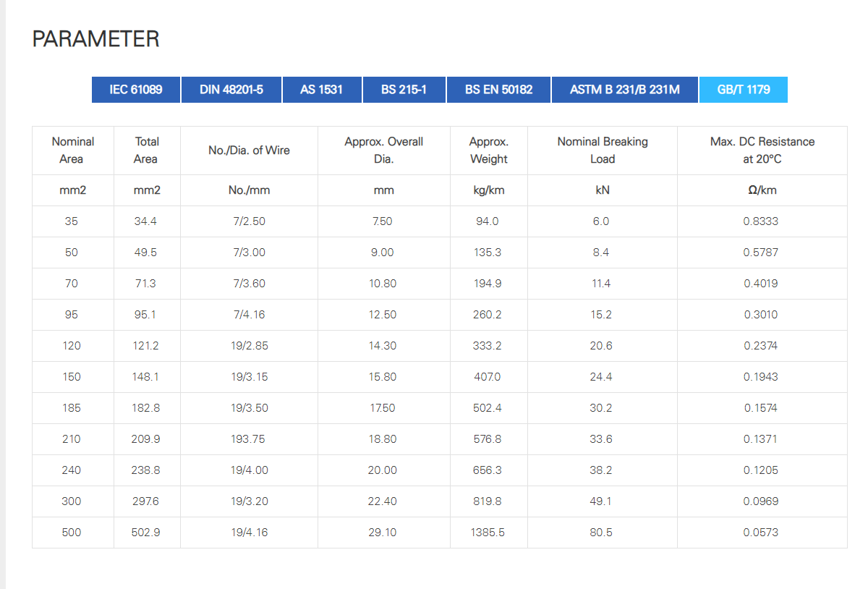Select the AS 1531 tab
The height and width of the screenshot is (589, 868).
pyautogui.click(x=322, y=90)
